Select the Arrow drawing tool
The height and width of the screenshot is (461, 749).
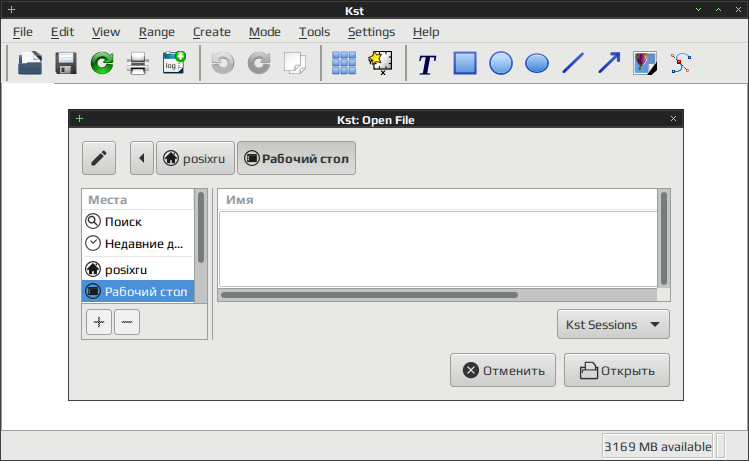click(609, 63)
